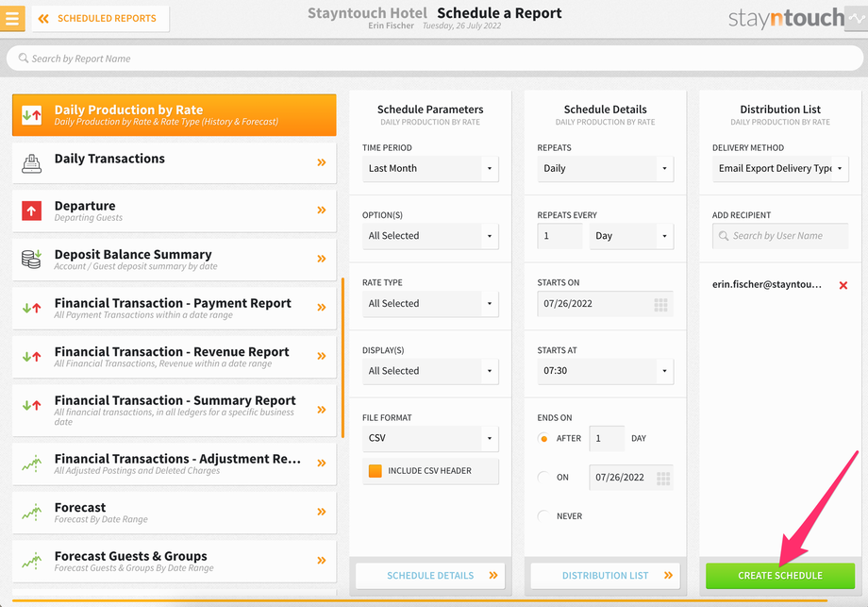The width and height of the screenshot is (868, 607).
Task: Go back to Scheduled Reports
Action: (x=100, y=19)
